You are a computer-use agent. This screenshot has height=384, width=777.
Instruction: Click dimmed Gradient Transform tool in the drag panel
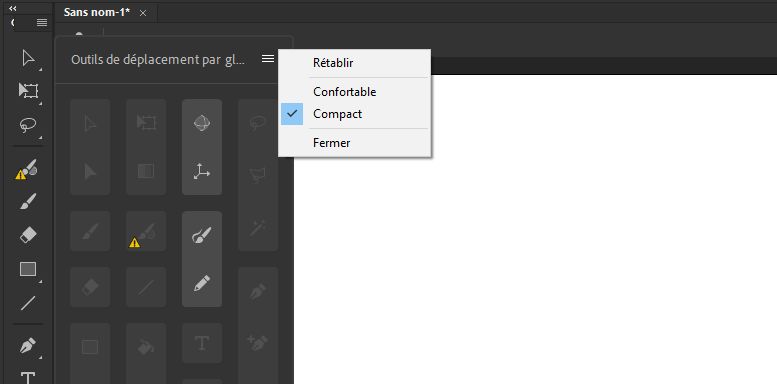(146, 171)
